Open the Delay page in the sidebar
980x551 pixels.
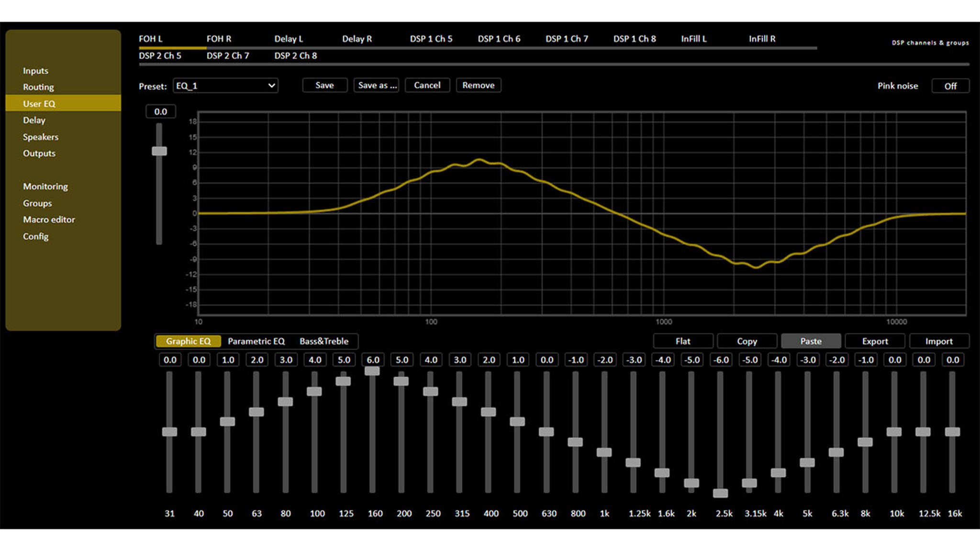(34, 120)
